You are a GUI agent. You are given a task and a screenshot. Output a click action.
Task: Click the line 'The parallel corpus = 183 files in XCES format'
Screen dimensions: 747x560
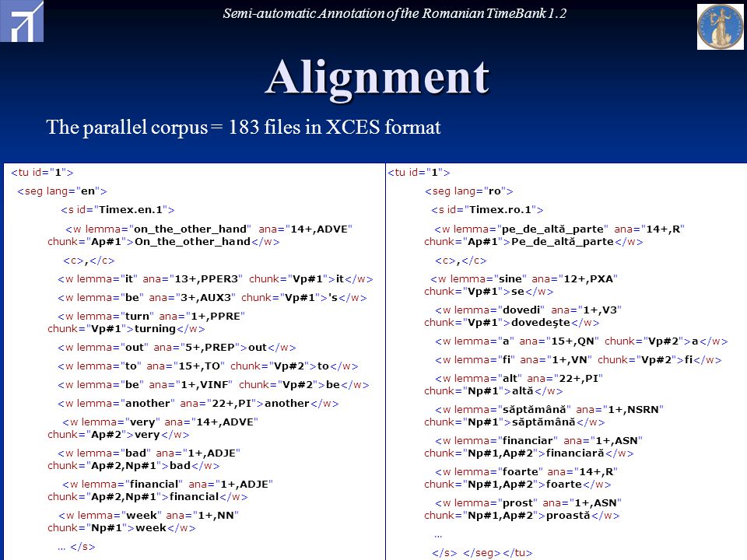pos(244,127)
